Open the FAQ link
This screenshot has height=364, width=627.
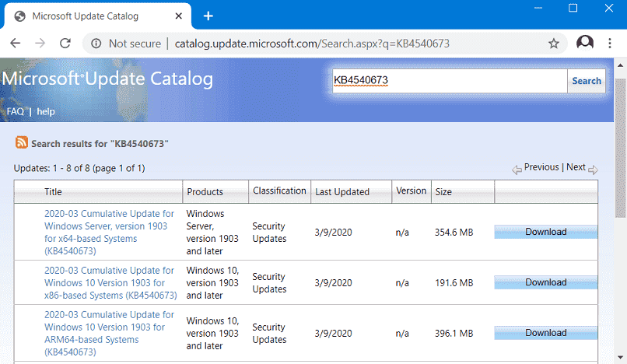coord(16,111)
